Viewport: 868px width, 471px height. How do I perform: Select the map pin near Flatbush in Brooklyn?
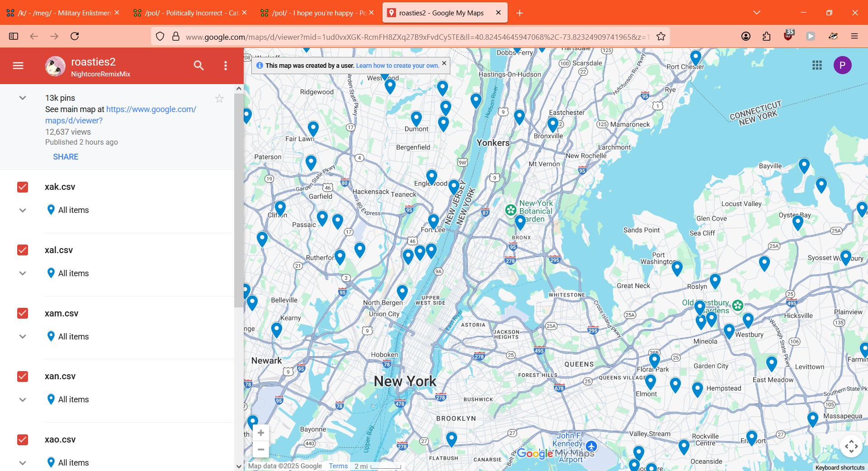pos(451,439)
